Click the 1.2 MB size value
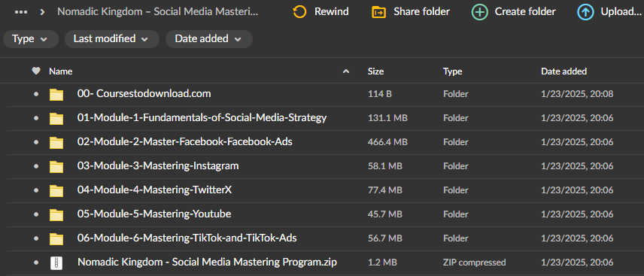Image resolution: width=644 pixels, height=276 pixels. pyautogui.click(x=382, y=262)
